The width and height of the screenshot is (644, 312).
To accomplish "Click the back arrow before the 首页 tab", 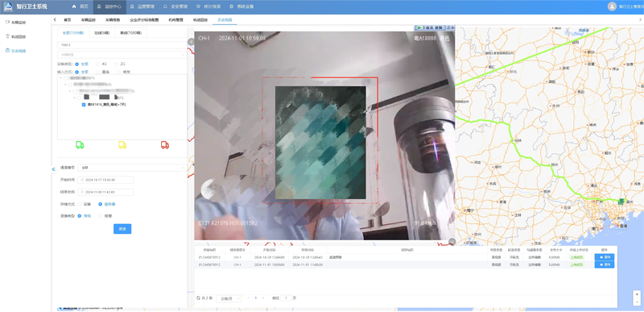I will 55,19.
